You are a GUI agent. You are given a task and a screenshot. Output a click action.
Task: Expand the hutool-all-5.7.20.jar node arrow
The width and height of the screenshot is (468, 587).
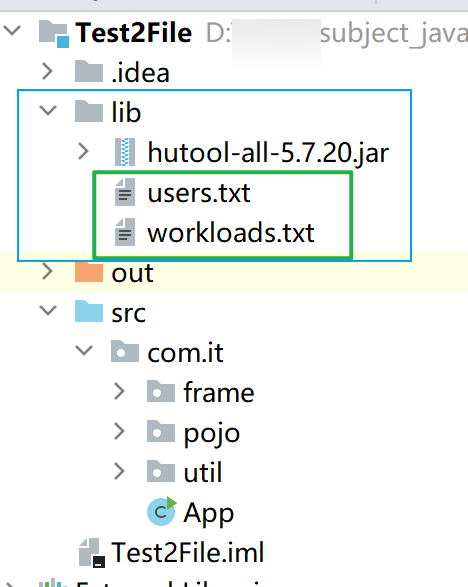pos(83,152)
